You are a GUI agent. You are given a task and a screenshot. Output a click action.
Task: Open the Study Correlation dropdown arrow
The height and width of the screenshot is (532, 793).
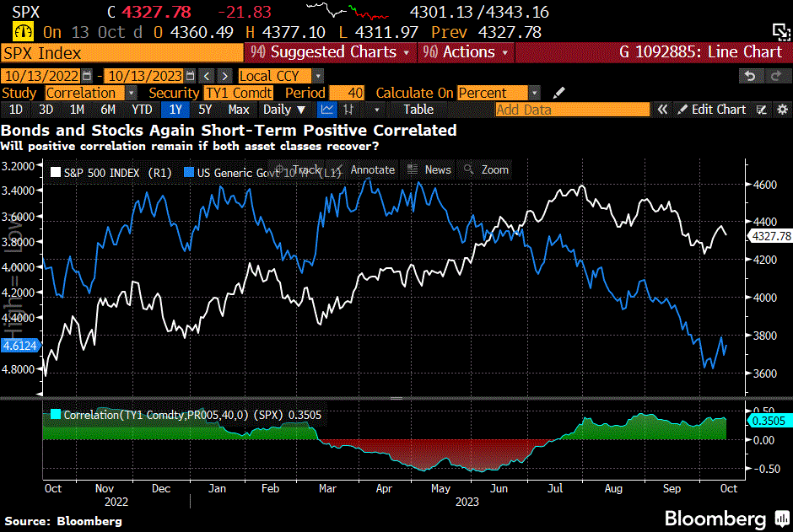coord(131,93)
